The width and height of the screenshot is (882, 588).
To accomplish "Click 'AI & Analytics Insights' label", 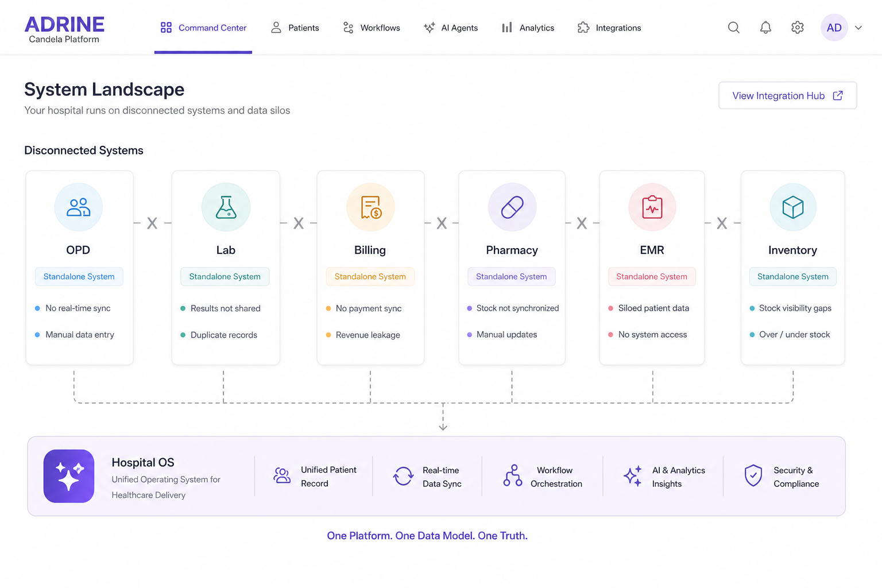I will [x=679, y=477].
